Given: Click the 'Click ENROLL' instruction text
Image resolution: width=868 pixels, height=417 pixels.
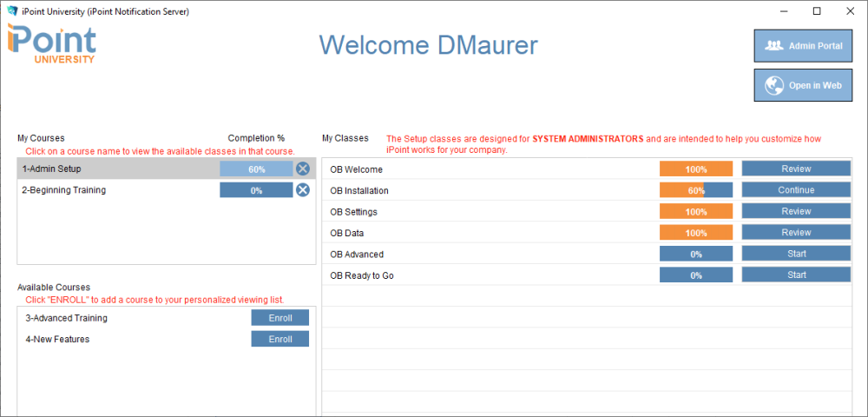Looking at the screenshot, I should coord(155,300).
